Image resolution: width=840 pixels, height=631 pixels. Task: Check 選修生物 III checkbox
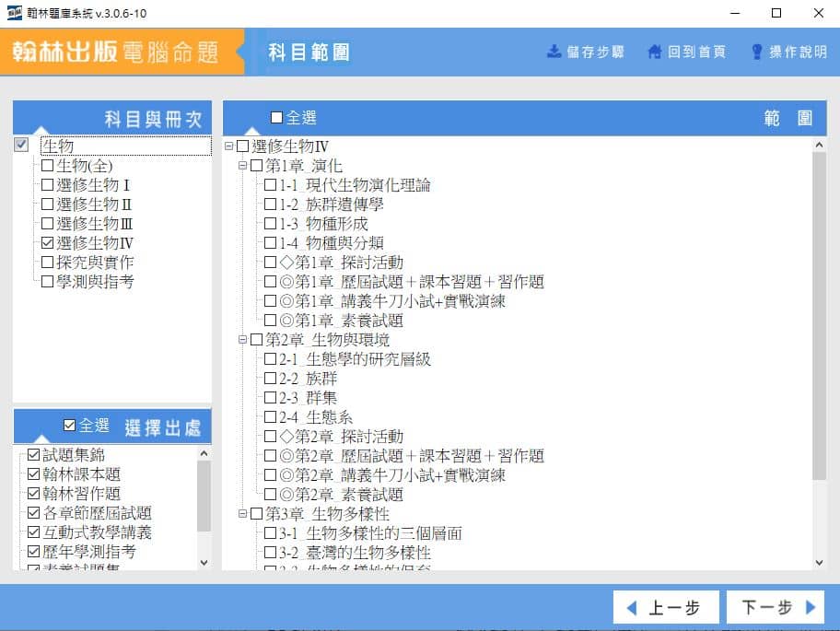(47, 223)
